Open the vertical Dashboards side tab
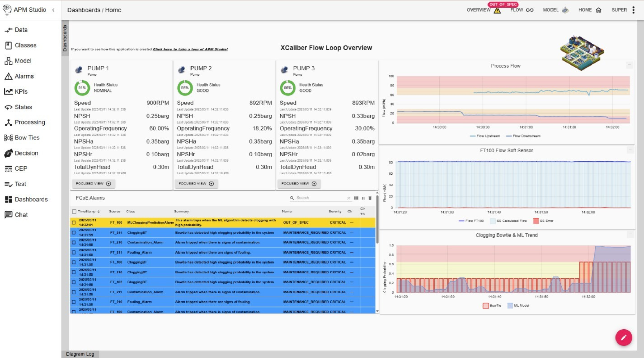This screenshot has height=358, width=644. pyautogui.click(x=65, y=38)
